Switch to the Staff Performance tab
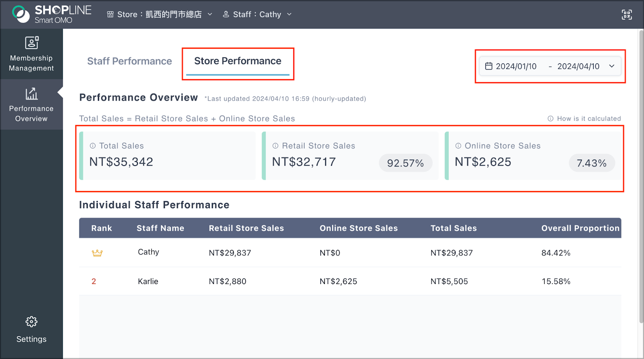The height and width of the screenshot is (359, 644). (129, 61)
